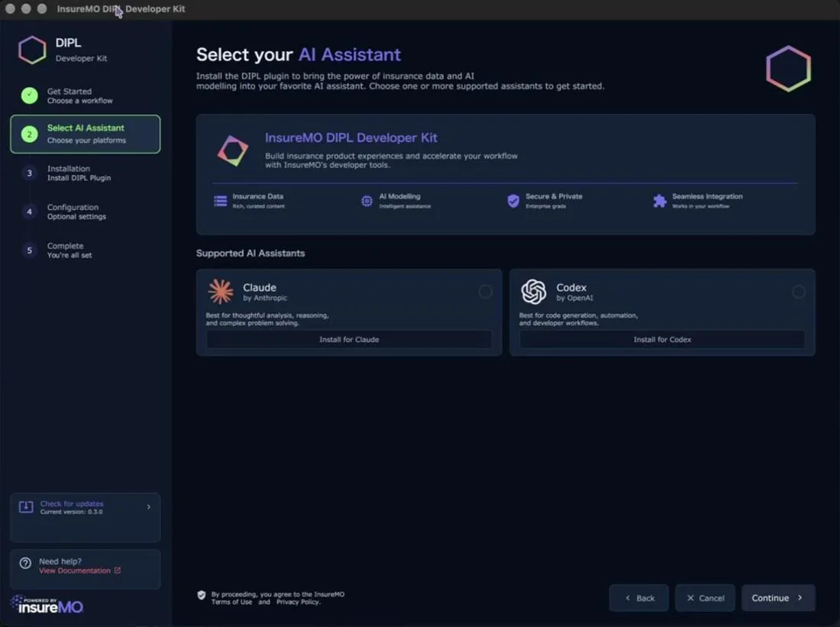Open View Documentation link
Viewport: 840px width, 627px height.
tap(75, 570)
